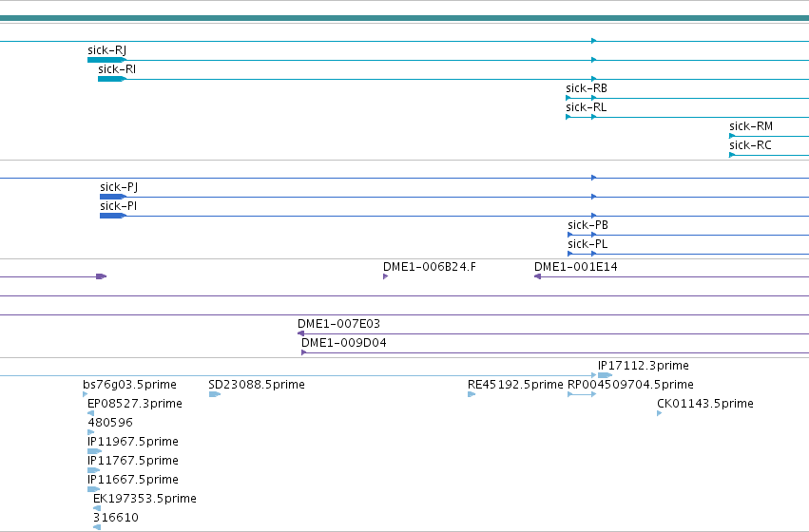Click the RE45192.5prime feature glyph
Screen dimensions: 809x532
(472, 395)
